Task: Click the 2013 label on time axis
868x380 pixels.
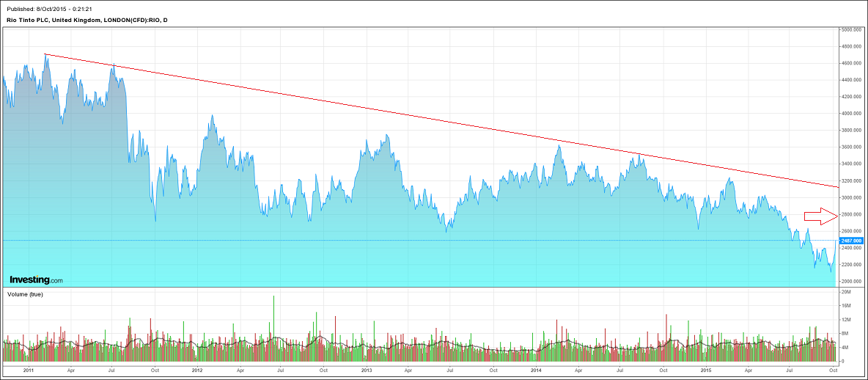Action: click(x=367, y=370)
